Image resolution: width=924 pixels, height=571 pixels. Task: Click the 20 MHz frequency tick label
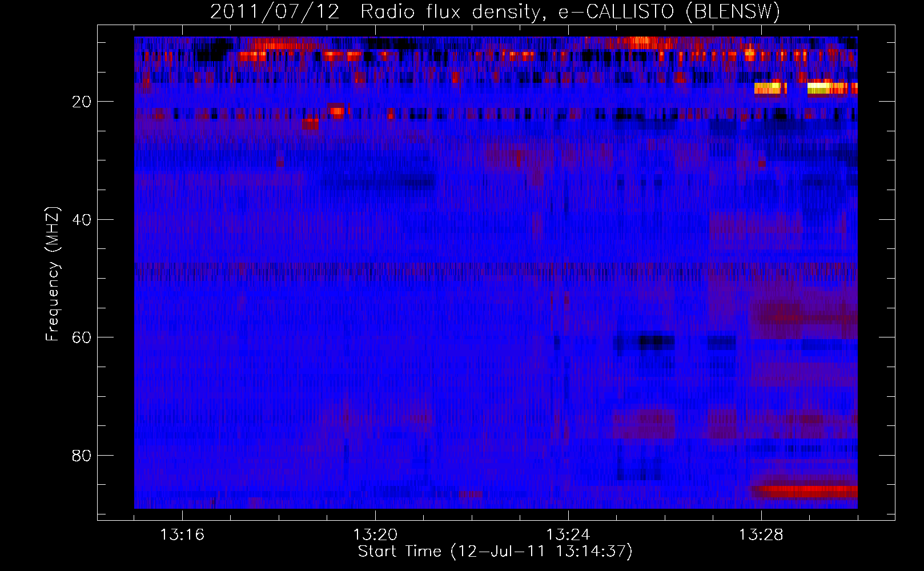(x=82, y=102)
